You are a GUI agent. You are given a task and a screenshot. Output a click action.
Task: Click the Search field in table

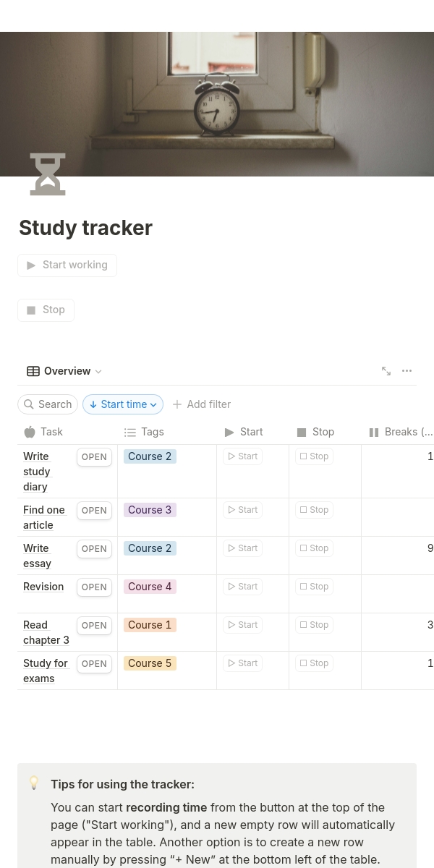point(48,404)
